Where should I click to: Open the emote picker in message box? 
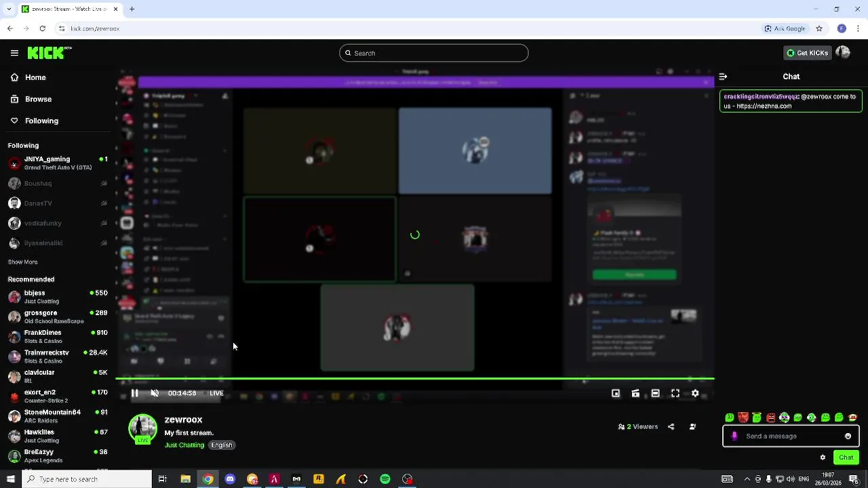[x=848, y=436]
